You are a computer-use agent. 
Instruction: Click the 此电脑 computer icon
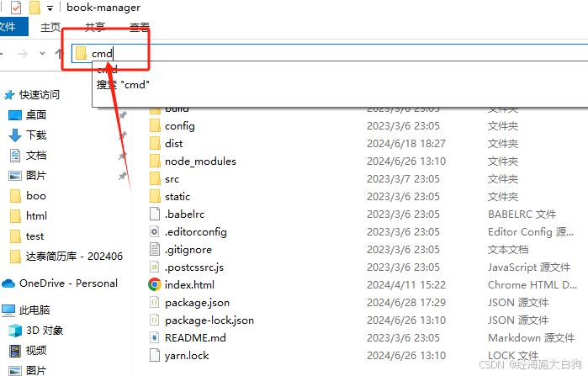[x=8, y=310]
